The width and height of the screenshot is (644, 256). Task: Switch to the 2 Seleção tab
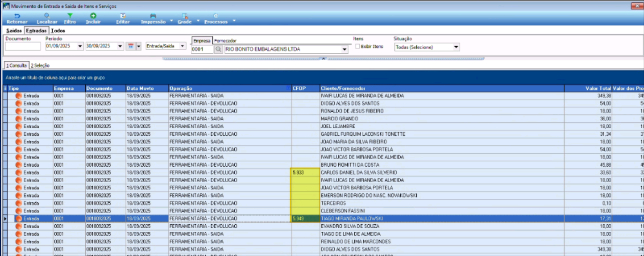point(40,65)
